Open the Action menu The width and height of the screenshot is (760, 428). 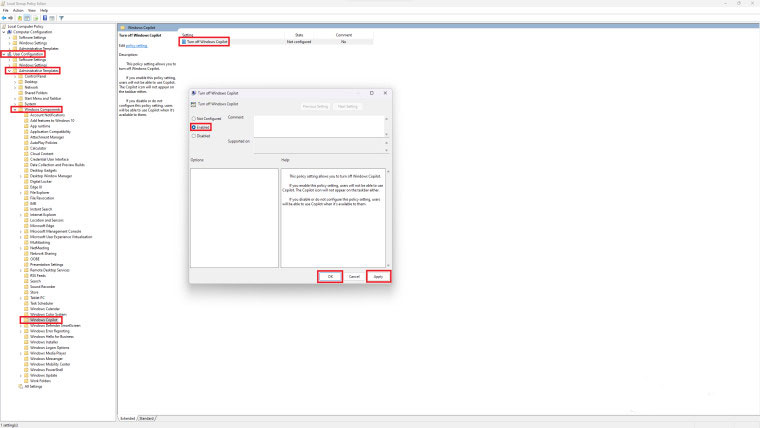(18, 10)
